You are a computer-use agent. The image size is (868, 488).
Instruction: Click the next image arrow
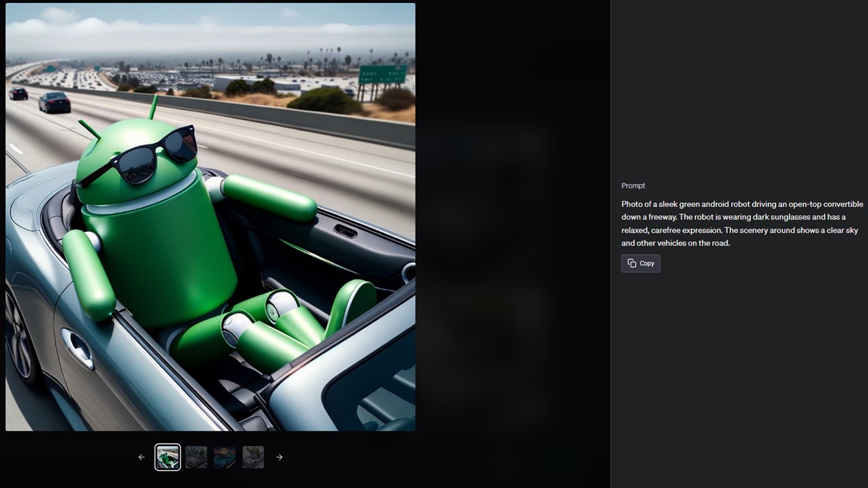[280, 457]
